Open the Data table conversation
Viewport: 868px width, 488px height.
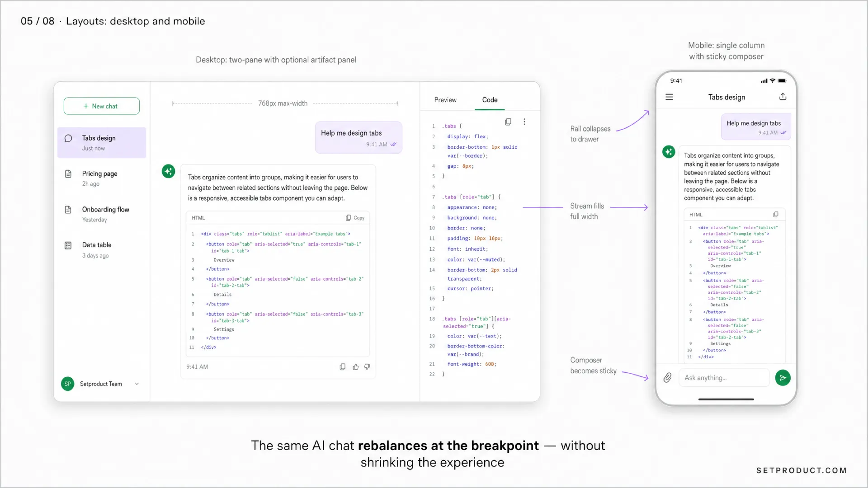(x=101, y=250)
